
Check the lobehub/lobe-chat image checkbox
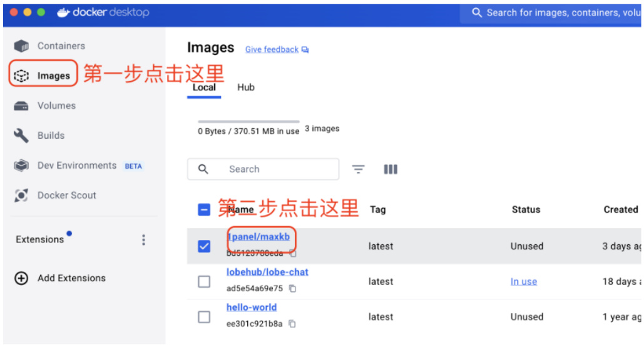204,281
